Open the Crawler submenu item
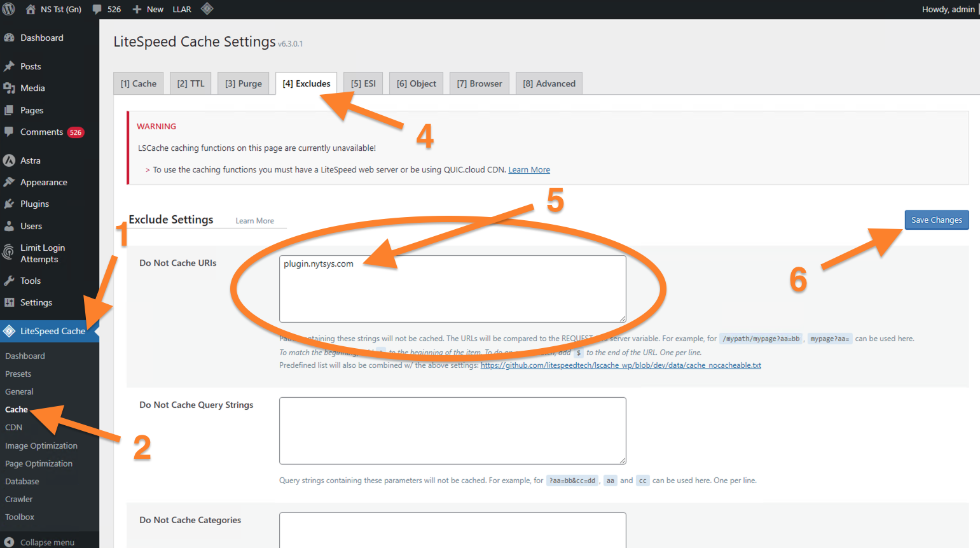980x548 pixels. tap(18, 499)
